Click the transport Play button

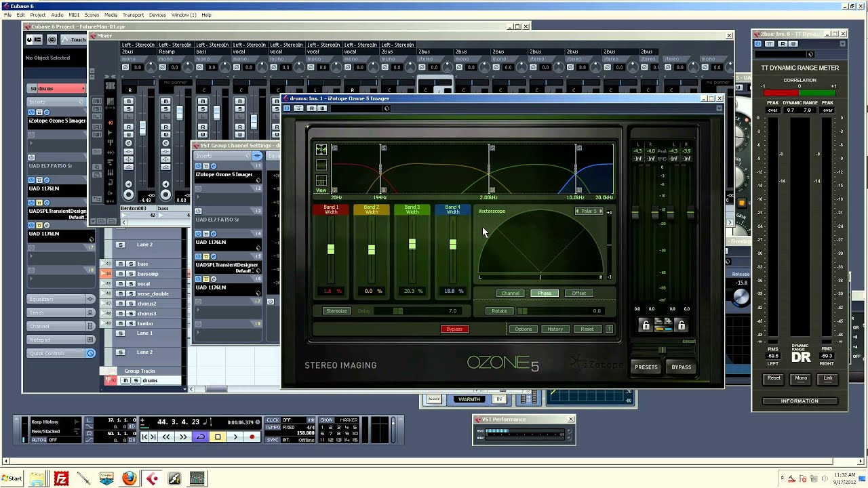[x=235, y=437]
